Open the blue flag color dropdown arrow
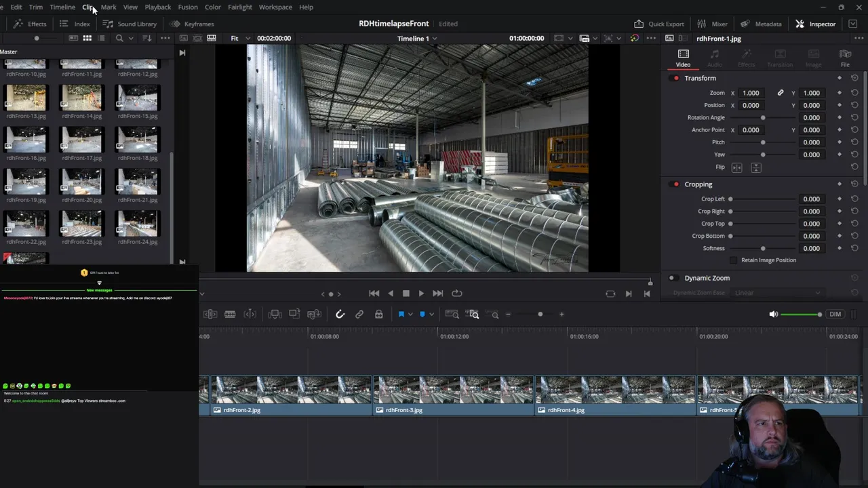This screenshot has width=868, height=488. pyautogui.click(x=410, y=314)
